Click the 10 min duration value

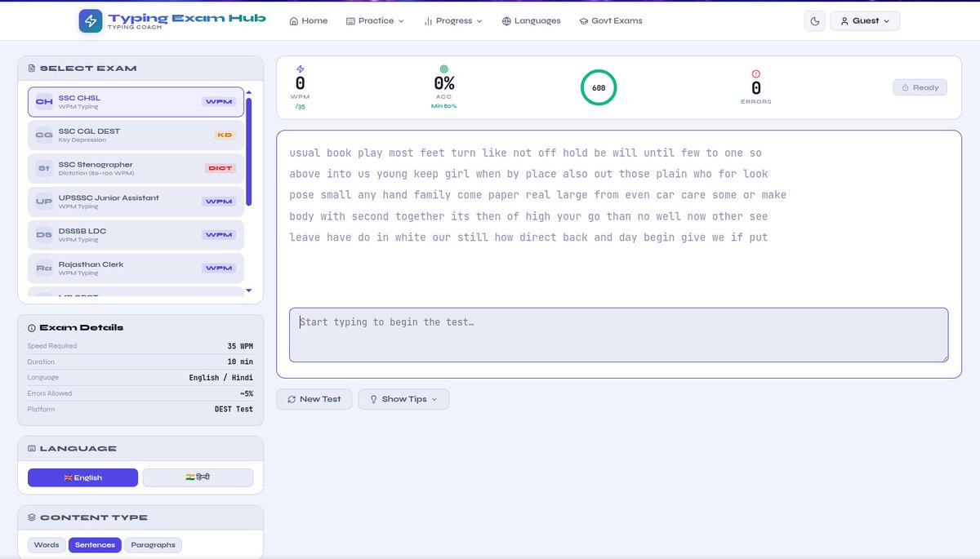point(240,362)
